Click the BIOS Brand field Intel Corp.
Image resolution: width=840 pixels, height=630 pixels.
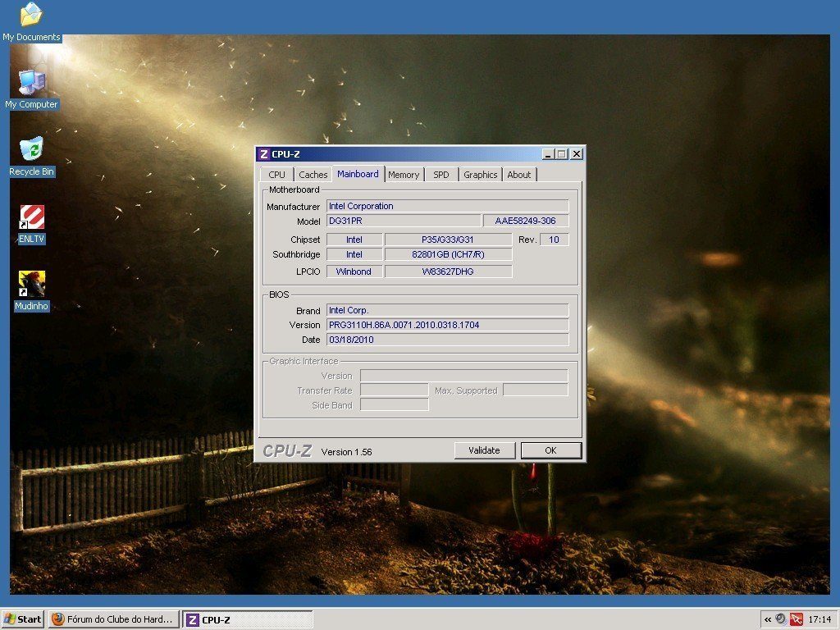point(447,310)
